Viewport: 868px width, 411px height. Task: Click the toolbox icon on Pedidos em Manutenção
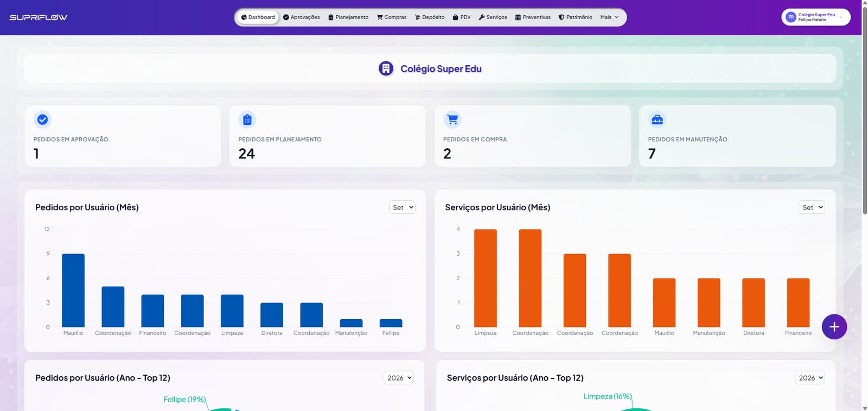[x=657, y=119]
